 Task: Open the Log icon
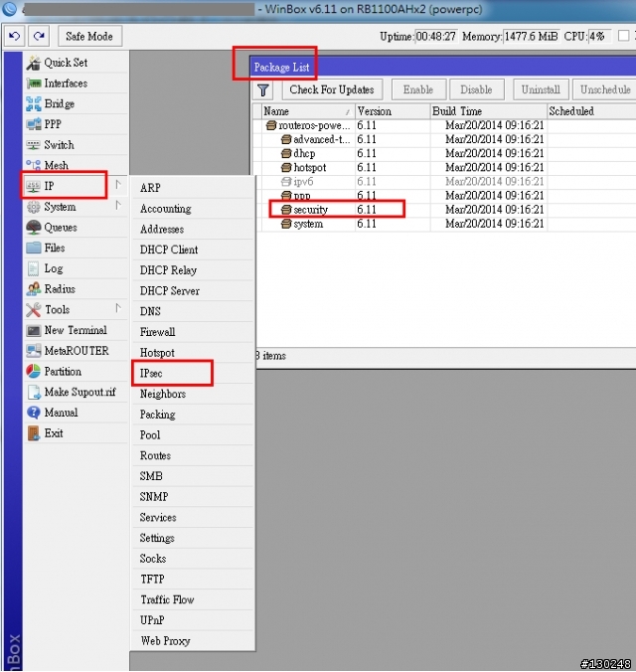(x=34, y=268)
